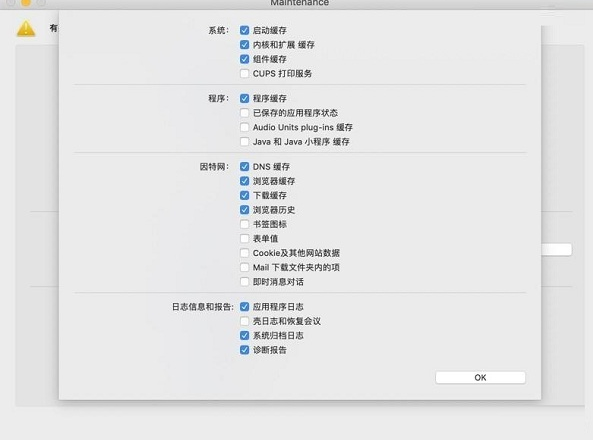593x440 pixels.
Task: Uncheck 应用程序日志 checkbox
Action: pyautogui.click(x=244, y=306)
